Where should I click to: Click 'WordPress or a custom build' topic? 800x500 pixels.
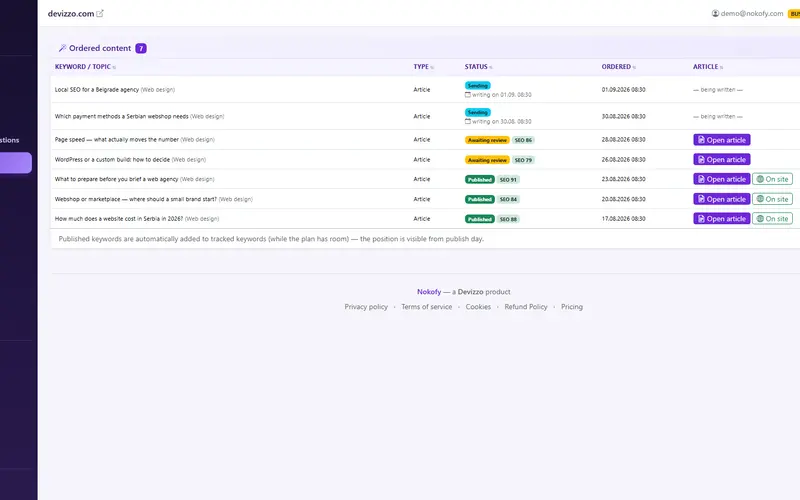click(112, 160)
